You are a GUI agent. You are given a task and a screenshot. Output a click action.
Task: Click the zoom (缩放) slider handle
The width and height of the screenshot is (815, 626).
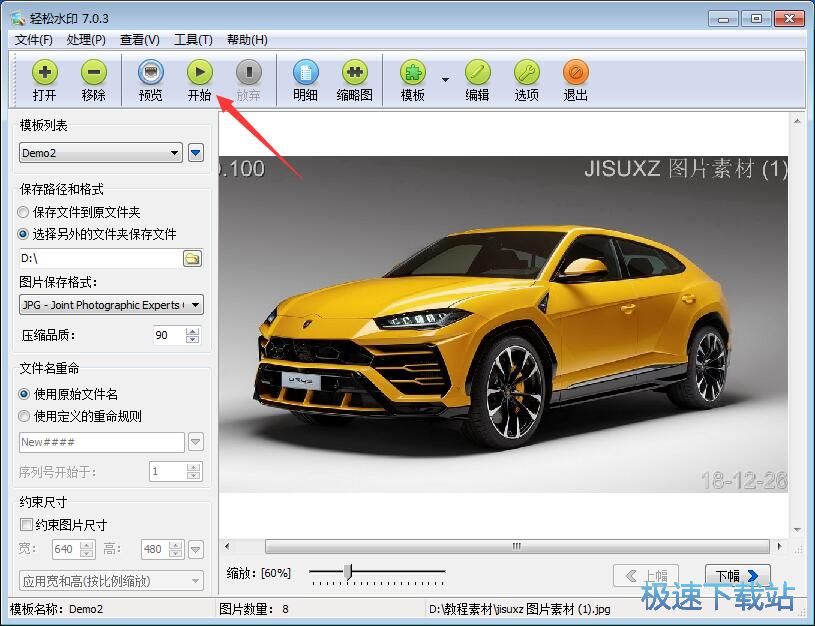coord(348,572)
